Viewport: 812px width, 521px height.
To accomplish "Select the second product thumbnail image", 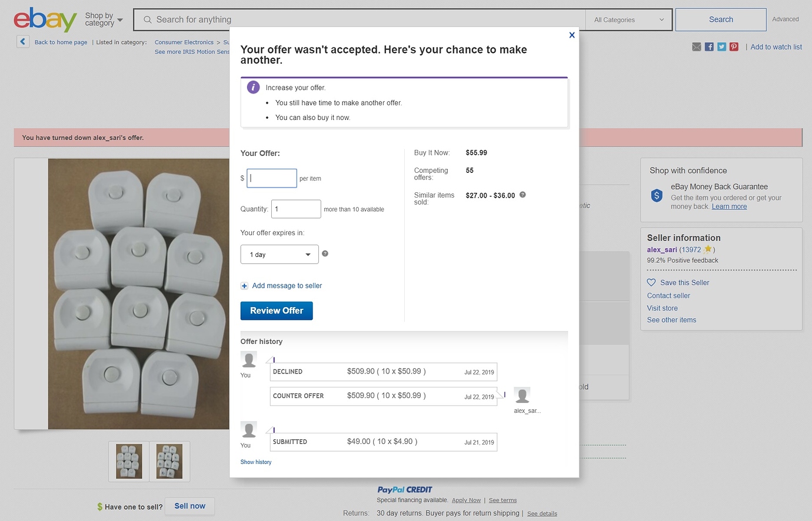I will [x=169, y=462].
